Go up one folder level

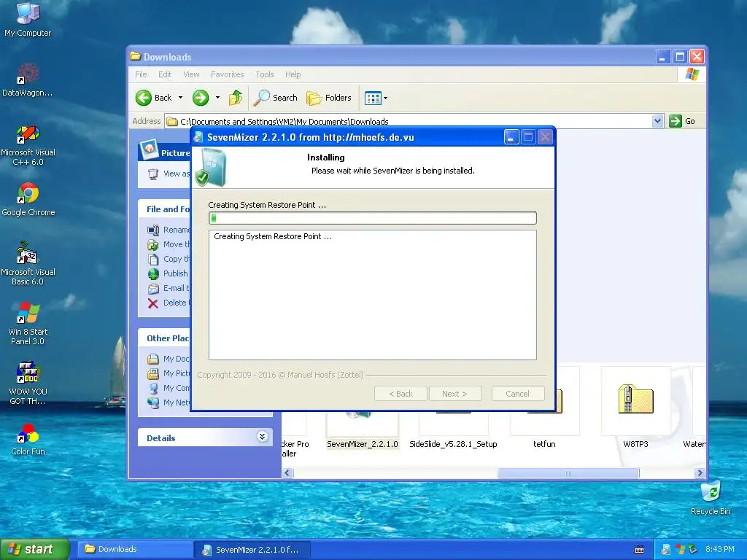236,98
